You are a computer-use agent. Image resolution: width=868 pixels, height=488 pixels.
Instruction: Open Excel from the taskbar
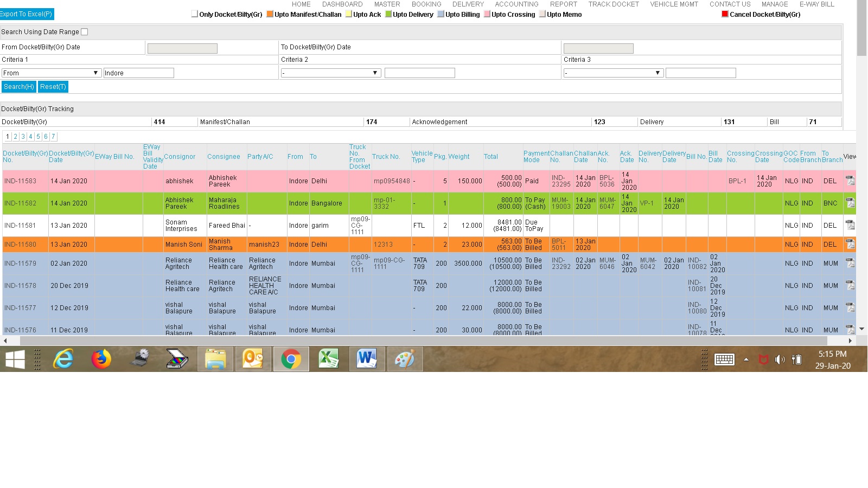pyautogui.click(x=329, y=359)
